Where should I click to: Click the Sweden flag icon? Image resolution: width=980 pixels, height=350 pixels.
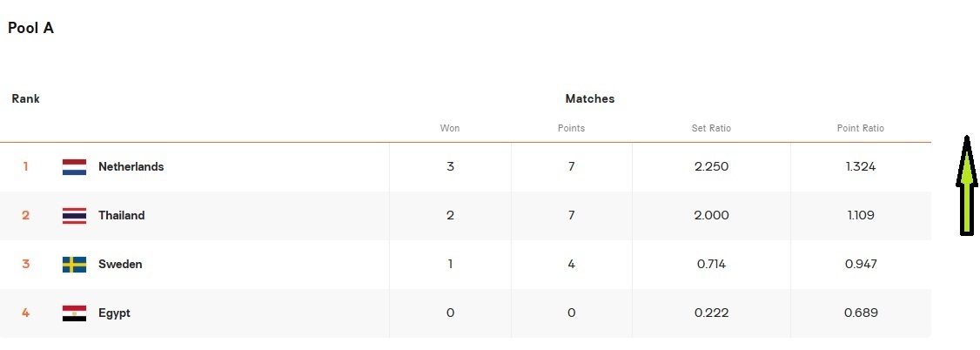[74, 265]
